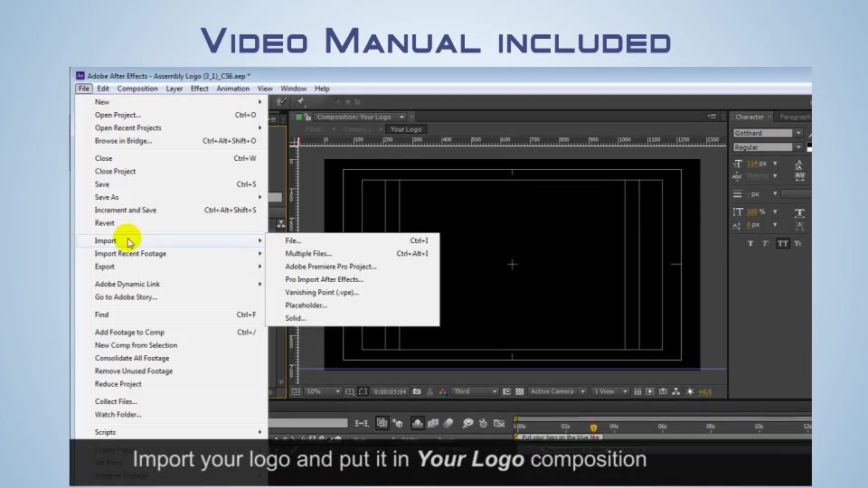Viewport: 868px width, 488px height.
Task: Click the Timeline button icon in viewer
Action: (663, 391)
